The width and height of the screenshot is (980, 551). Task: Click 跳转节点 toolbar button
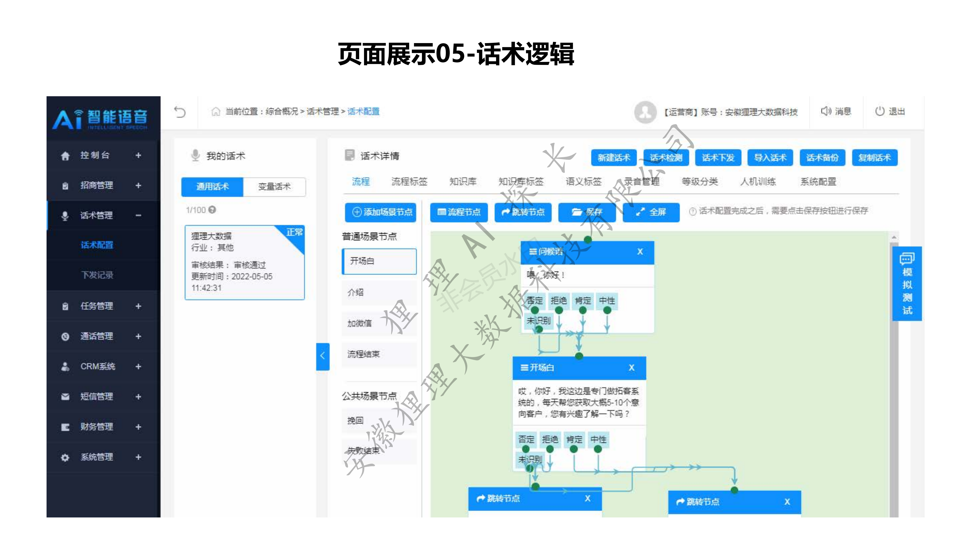coord(523,212)
